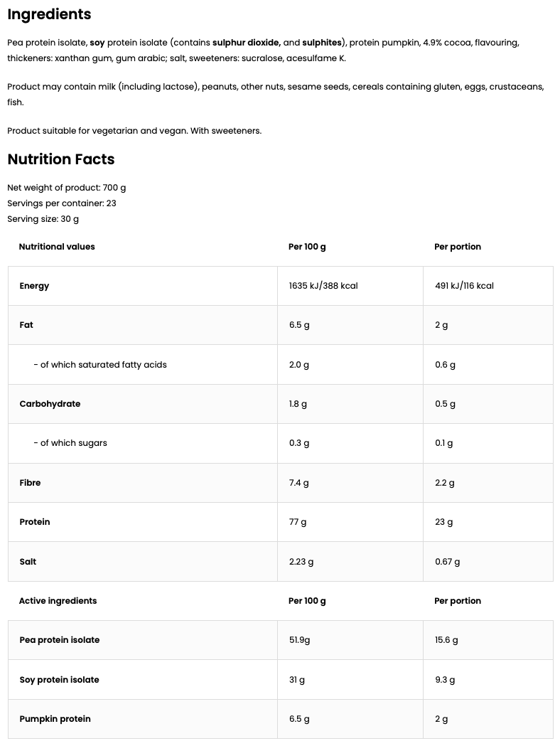Click the Salt row label
Image resolution: width=560 pixels, height=746 pixels.
[28, 562]
